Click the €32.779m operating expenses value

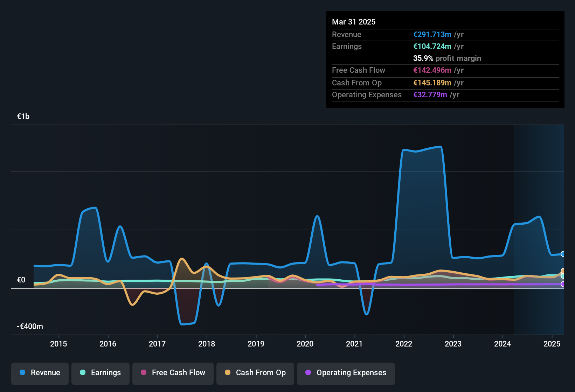pyautogui.click(x=430, y=94)
